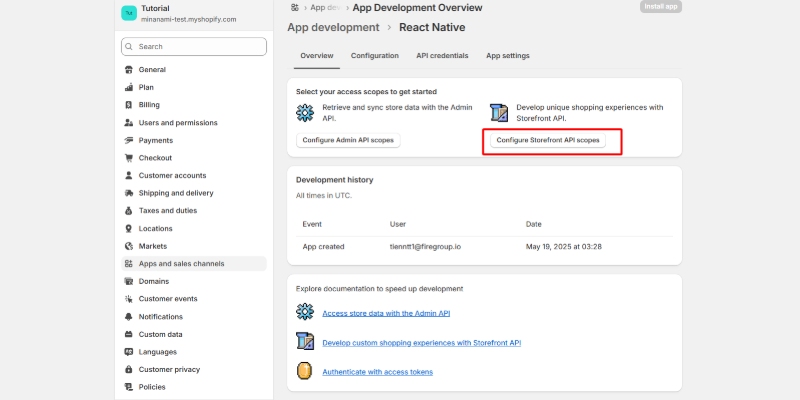Click the May 19, 2025 at 03:28 date cell

(564, 247)
